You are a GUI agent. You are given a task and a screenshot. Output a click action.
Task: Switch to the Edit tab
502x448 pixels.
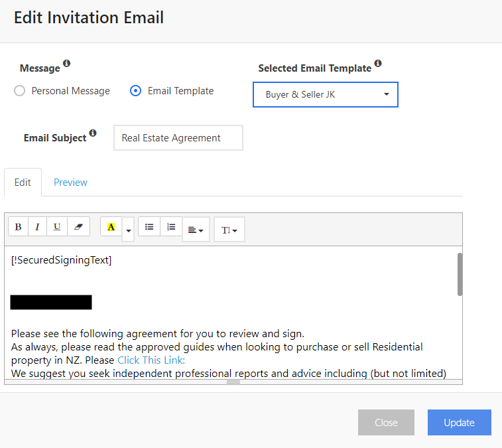coord(23,183)
